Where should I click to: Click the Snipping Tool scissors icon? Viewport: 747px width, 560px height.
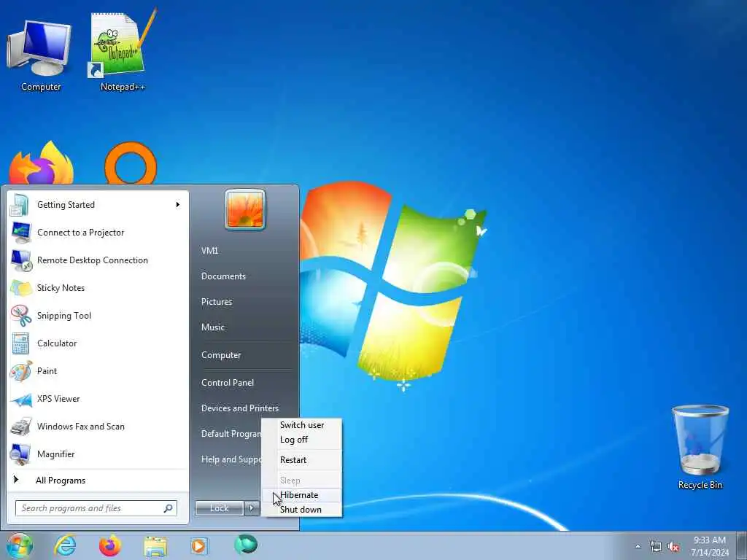21,316
